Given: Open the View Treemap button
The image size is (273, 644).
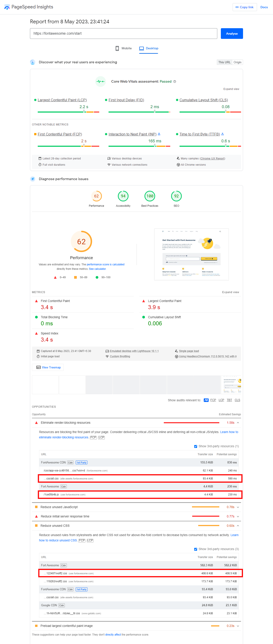Looking at the screenshot, I should coord(48,367).
